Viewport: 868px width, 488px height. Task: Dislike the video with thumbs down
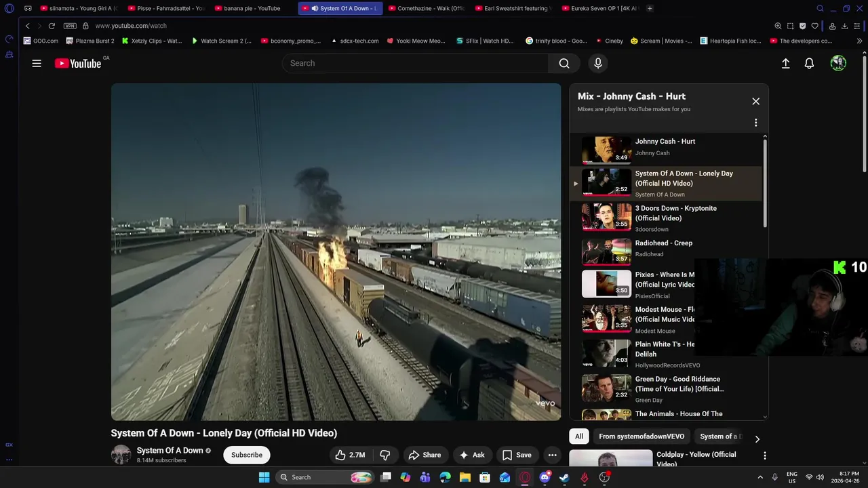coord(384,455)
